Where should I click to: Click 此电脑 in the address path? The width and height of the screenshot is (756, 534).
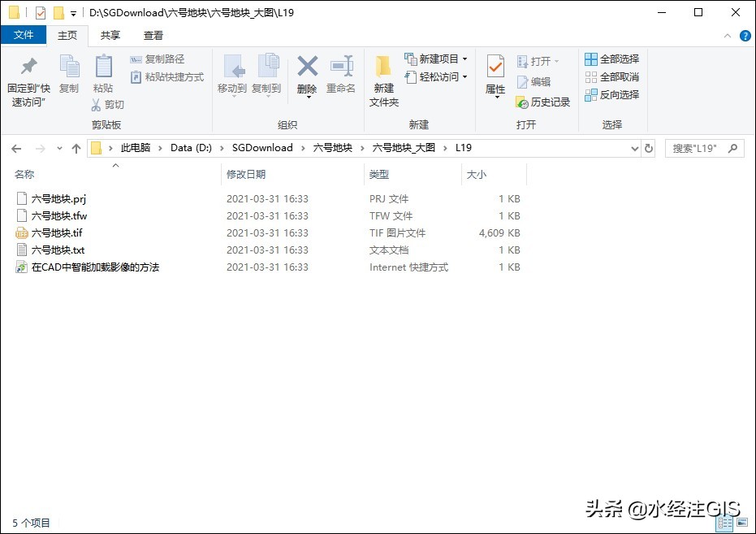pyautogui.click(x=136, y=148)
